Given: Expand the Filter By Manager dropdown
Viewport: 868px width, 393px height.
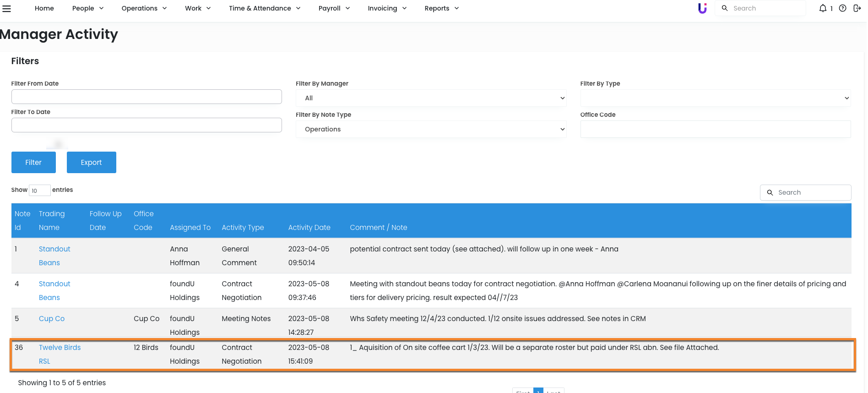Looking at the screenshot, I should [430, 98].
